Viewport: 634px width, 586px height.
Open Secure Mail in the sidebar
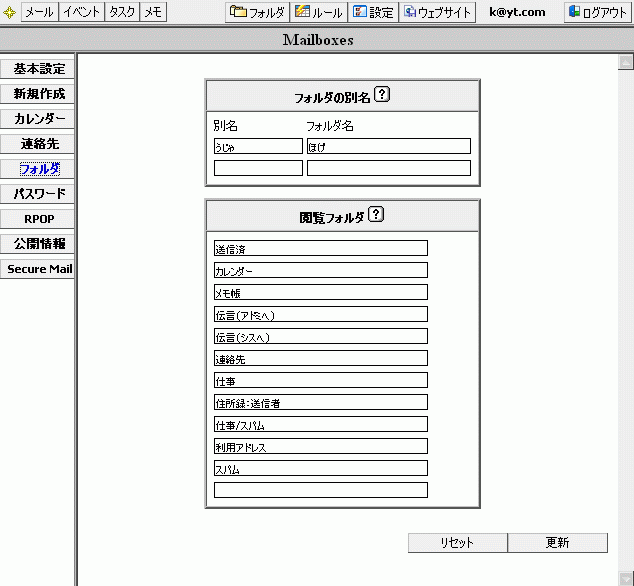[x=38, y=269]
